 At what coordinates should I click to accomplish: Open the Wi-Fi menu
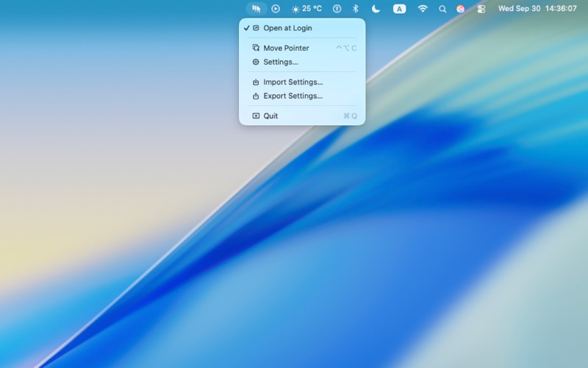pos(423,9)
